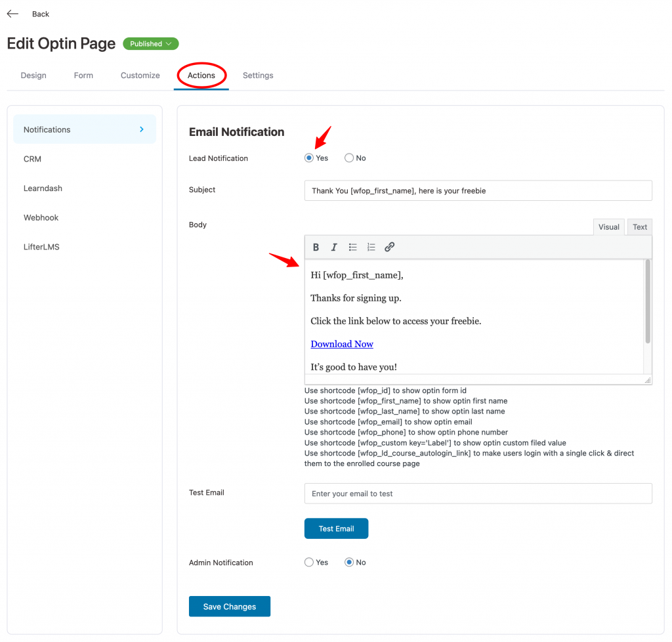Go to the Settings tab
Viewport: 672px width, 642px height.
point(258,75)
